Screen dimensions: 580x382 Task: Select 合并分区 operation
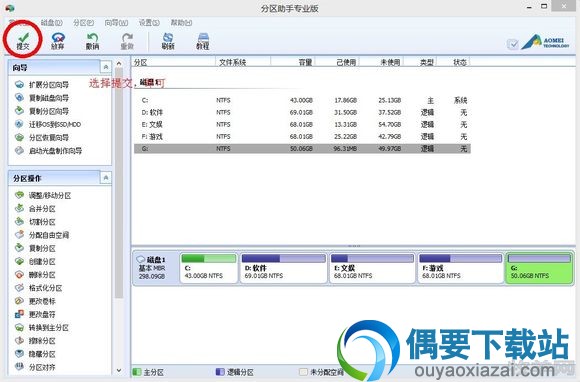[35, 209]
